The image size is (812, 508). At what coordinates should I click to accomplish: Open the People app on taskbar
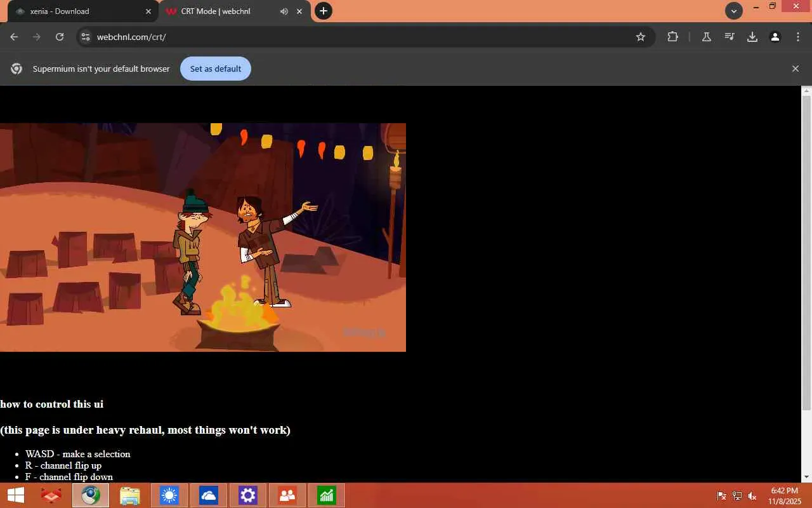tap(287, 495)
